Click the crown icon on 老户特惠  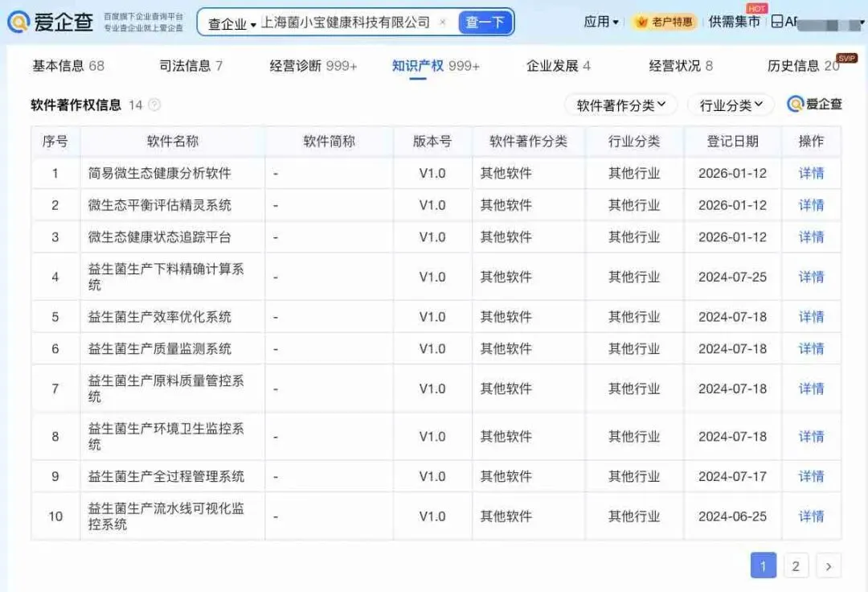[x=643, y=22]
